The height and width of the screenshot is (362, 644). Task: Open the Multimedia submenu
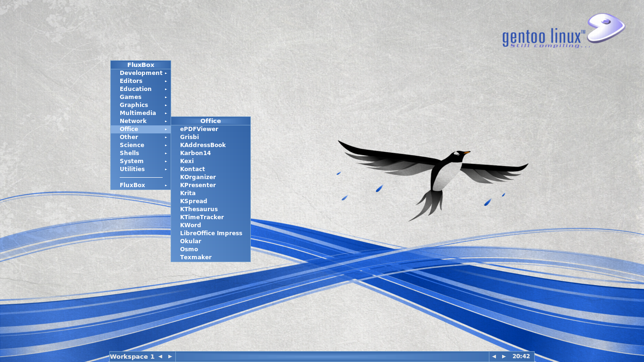point(140,113)
